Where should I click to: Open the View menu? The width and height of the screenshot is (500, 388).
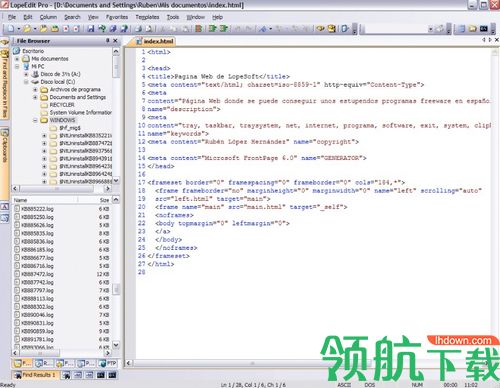(x=93, y=17)
